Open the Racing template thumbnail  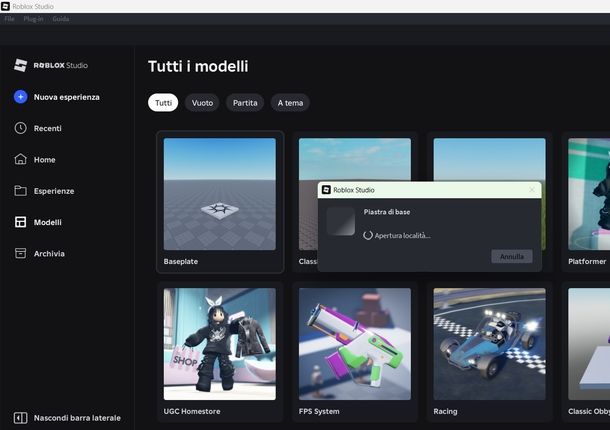(x=489, y=344)
